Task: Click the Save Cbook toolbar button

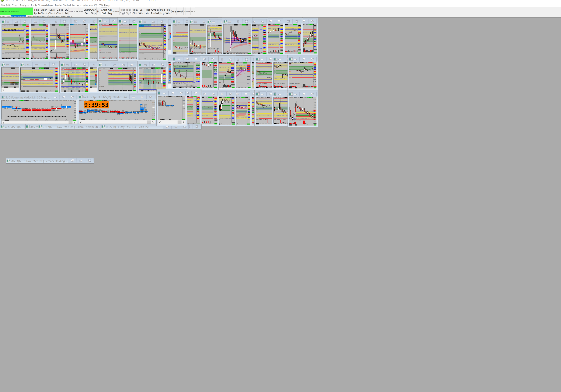Action: 52,12
